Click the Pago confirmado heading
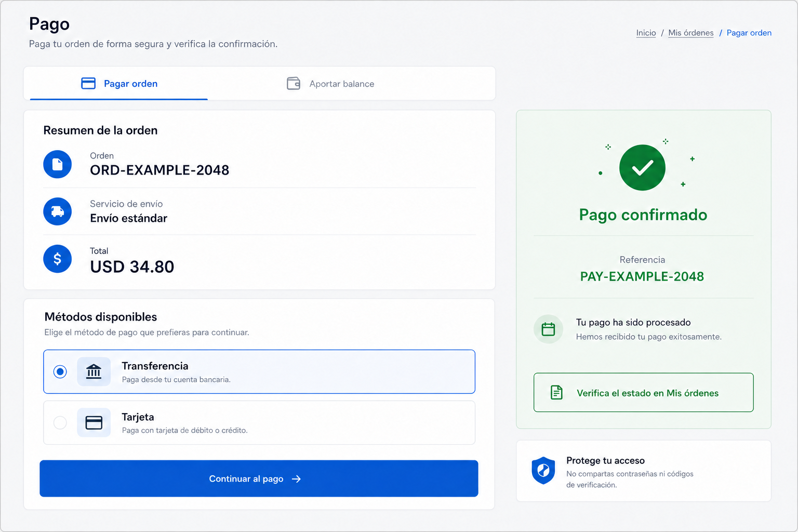This screenshot has width=798, height=532. pyautogui.click(x=643, y=215)
